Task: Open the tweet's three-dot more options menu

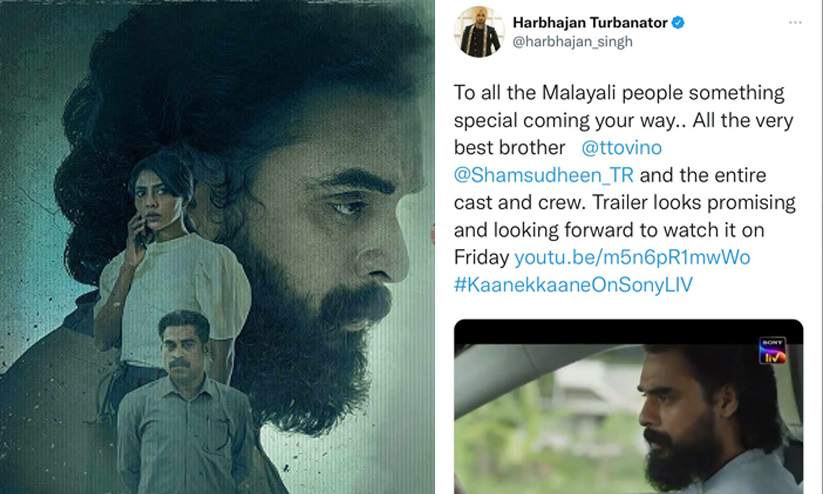Action: (x=795, y=23)
